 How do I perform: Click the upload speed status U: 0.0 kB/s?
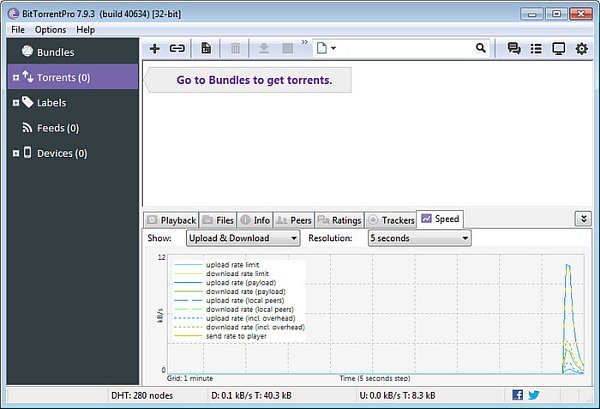[x=397, y=395]
